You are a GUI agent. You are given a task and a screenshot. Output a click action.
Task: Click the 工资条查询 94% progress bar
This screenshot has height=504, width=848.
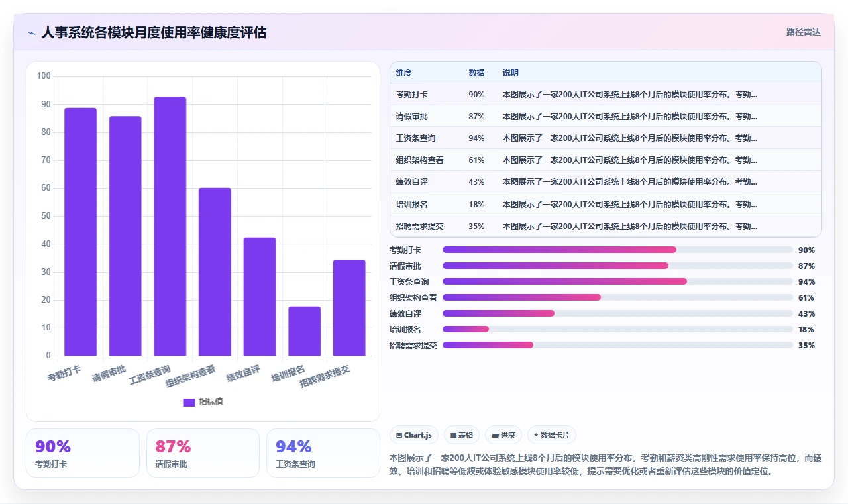point(617,281)
